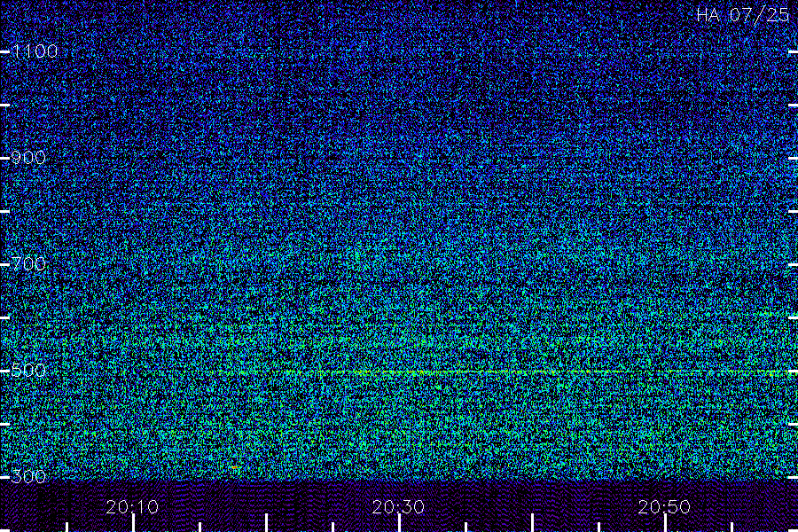Click the 20:10 time axis label
This screenshot has height=532, width=798.
[132, 507]
